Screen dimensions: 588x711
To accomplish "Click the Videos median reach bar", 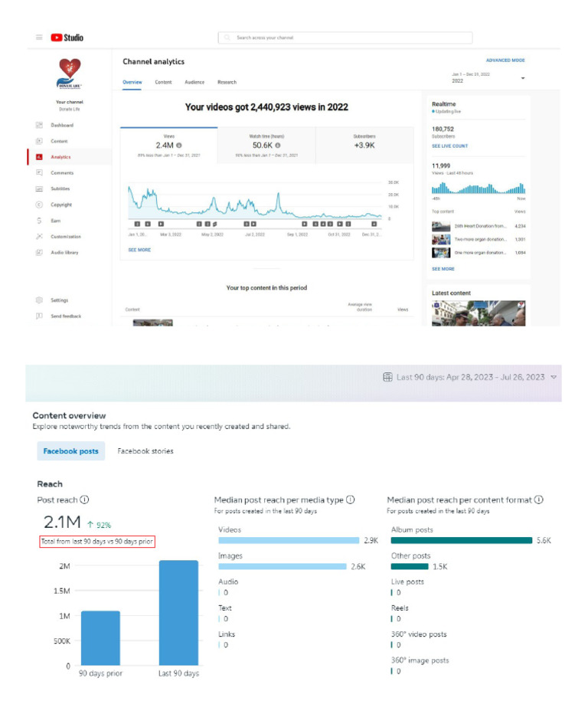I will coord(289,540).
